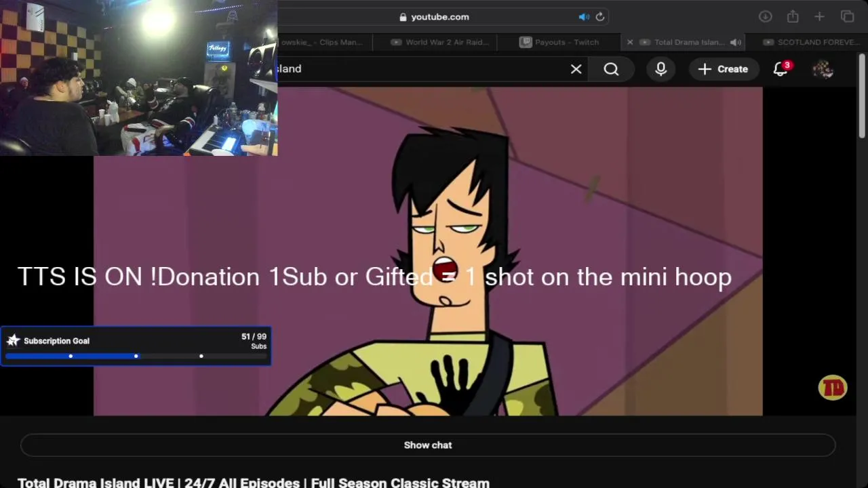Click the Subscription Goal progress bar
The width and height of the screenshot is (868, 488).
[x=136, y=356]
